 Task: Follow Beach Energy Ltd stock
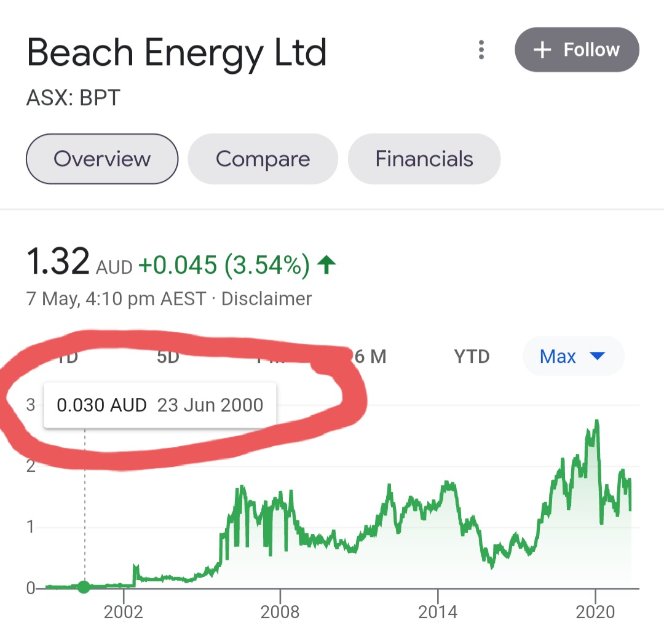577,50
